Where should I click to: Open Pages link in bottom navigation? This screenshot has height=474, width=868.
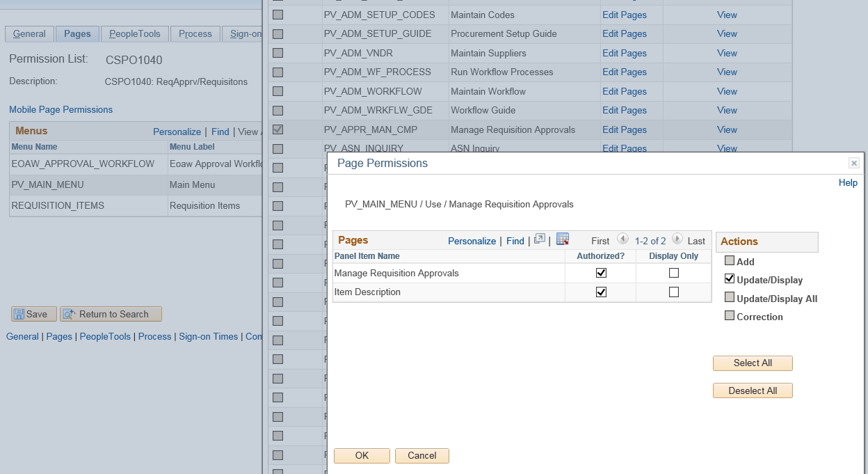coord(59,336)
